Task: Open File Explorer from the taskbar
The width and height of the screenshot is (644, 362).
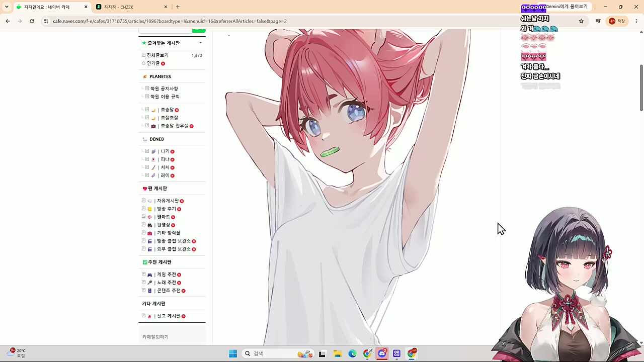Action: 337,353
